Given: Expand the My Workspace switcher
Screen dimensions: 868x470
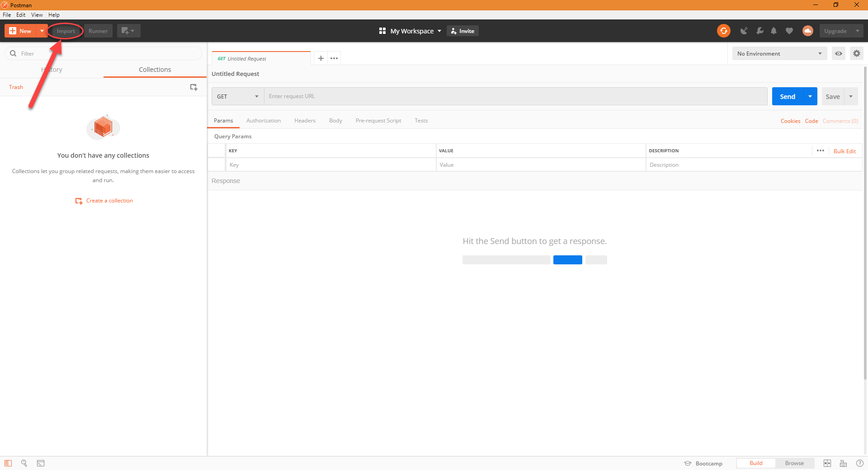Looking at the screenshot, I should 410,31.
